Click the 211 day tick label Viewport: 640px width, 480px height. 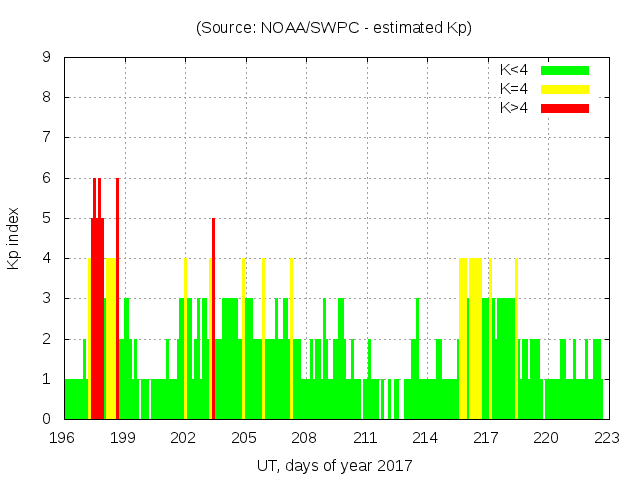(x=365, y=438)
